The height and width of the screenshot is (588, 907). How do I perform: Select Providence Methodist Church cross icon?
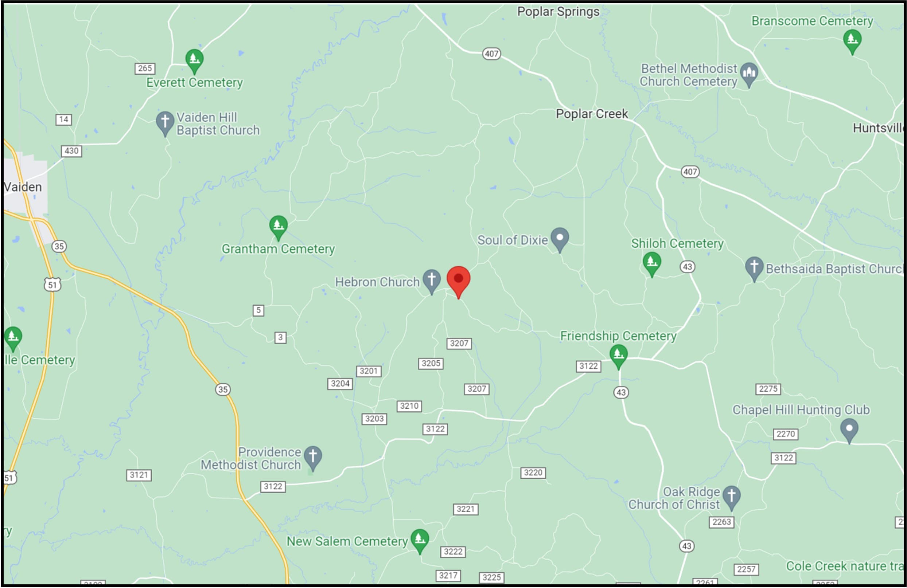pos(313,458)
